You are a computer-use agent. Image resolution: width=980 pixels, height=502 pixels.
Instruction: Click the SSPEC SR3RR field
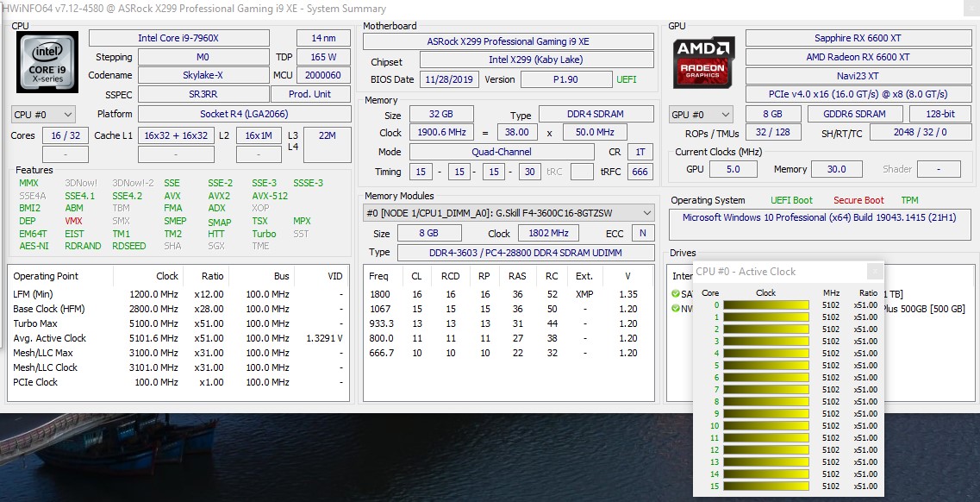pyautogui.click(x=203, y=94)
